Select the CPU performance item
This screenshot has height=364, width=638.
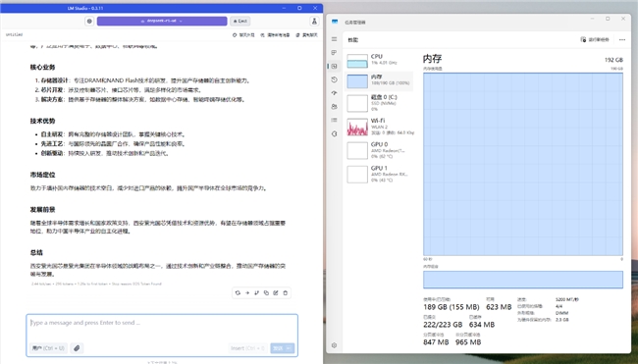pos(379,60)
